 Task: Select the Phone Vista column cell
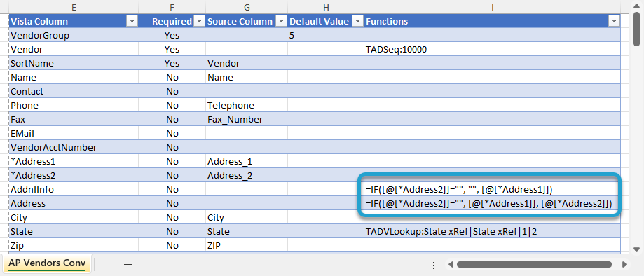coord(74,105)
